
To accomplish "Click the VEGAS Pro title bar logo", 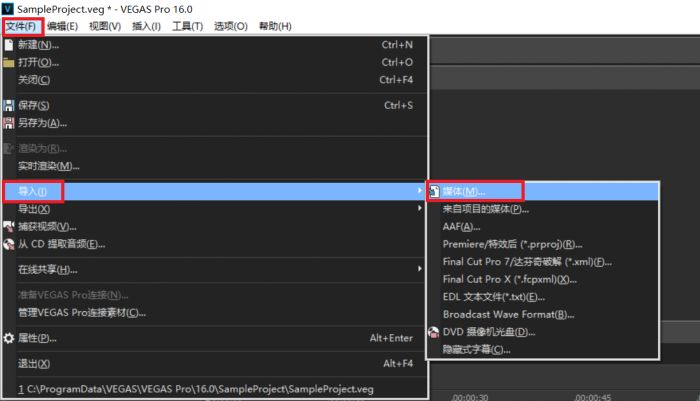I will (8, 8).
